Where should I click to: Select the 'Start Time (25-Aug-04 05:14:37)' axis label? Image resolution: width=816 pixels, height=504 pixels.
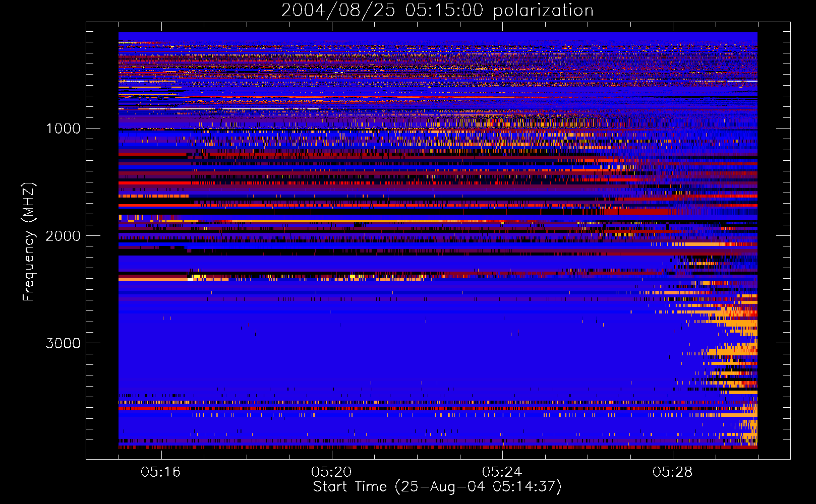pyautogui.click(x=437, y=487)
